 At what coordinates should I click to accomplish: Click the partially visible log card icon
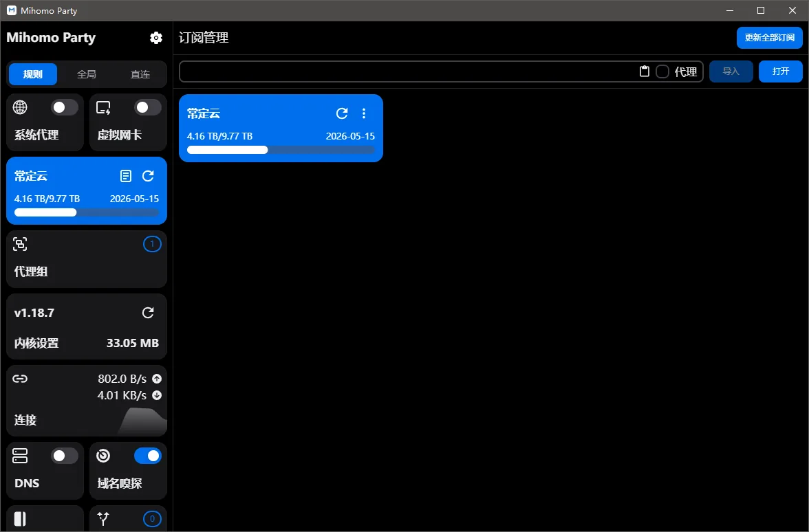pyautogui.click(x=20, y=519)
